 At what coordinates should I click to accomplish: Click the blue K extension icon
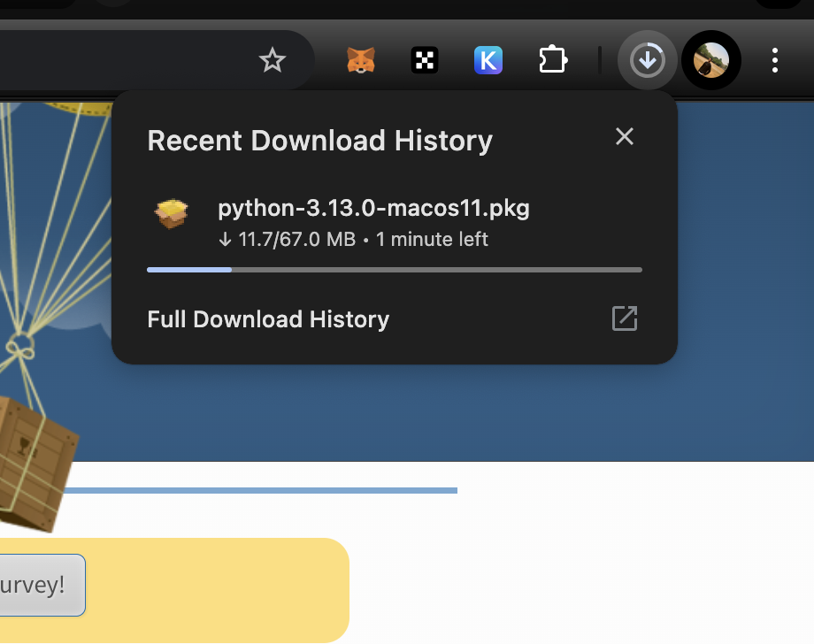pos(488,60)
